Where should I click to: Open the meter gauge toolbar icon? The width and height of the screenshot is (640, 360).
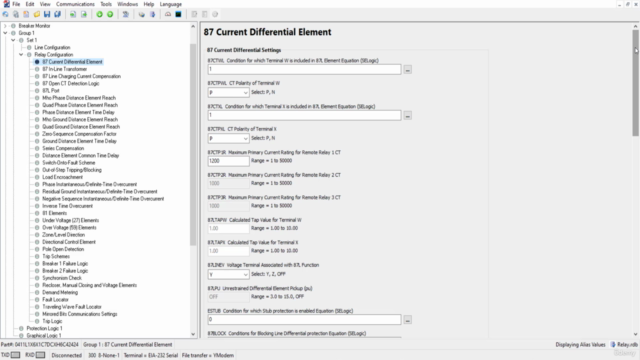click(x=168, y=14)
